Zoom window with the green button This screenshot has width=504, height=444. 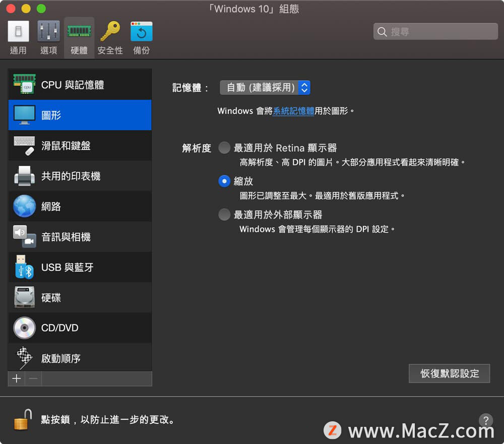(41, 9)
